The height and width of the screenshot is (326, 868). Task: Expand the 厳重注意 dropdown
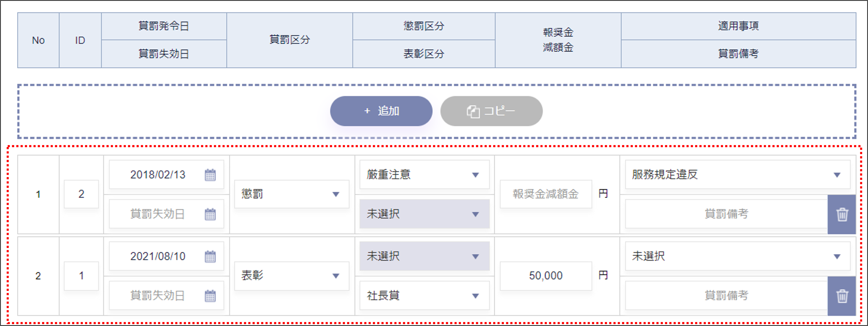coord(424,175)
